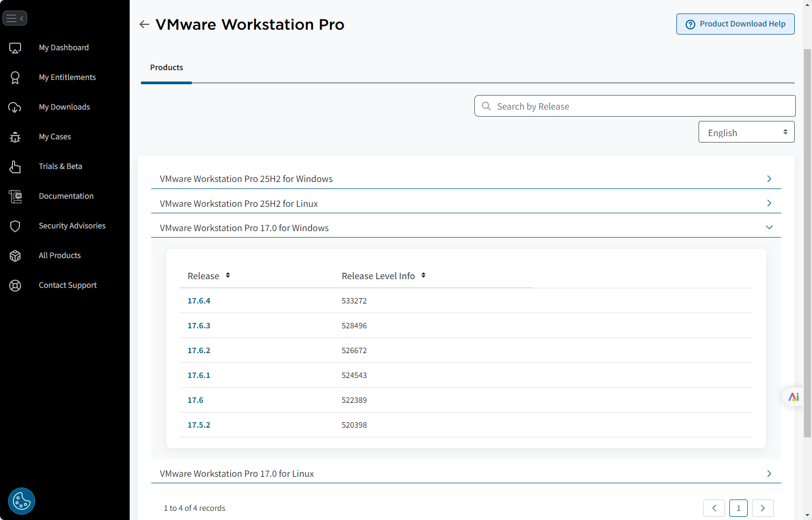Open the AI assistant floating icon
812x520 pixels.
794,397
